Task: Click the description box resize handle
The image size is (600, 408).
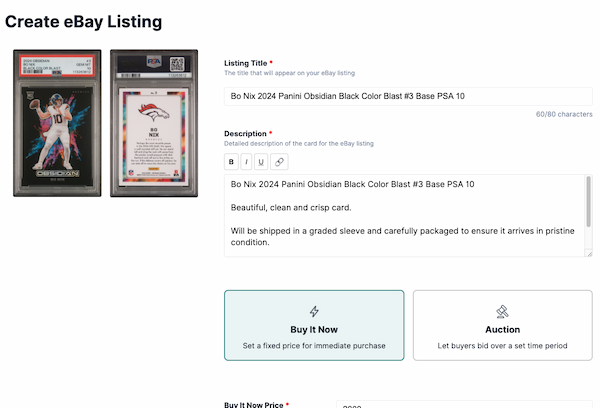Action: (589, 253)
